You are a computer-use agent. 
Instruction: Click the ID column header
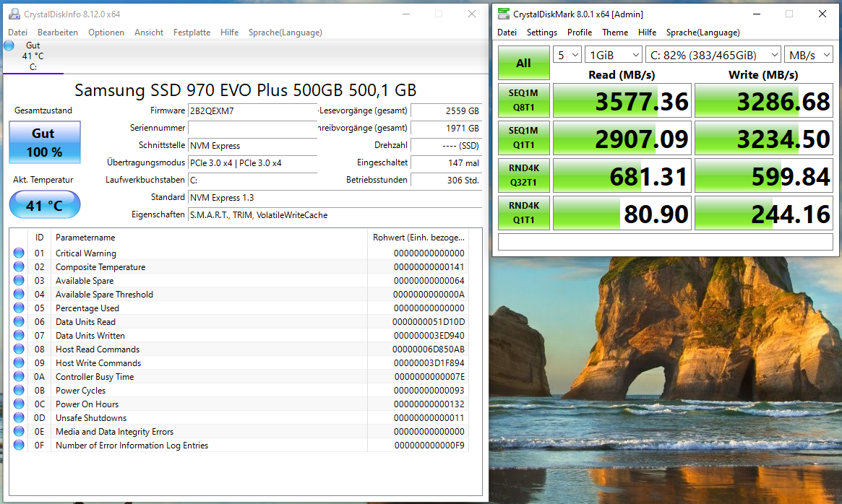(39, 238)
